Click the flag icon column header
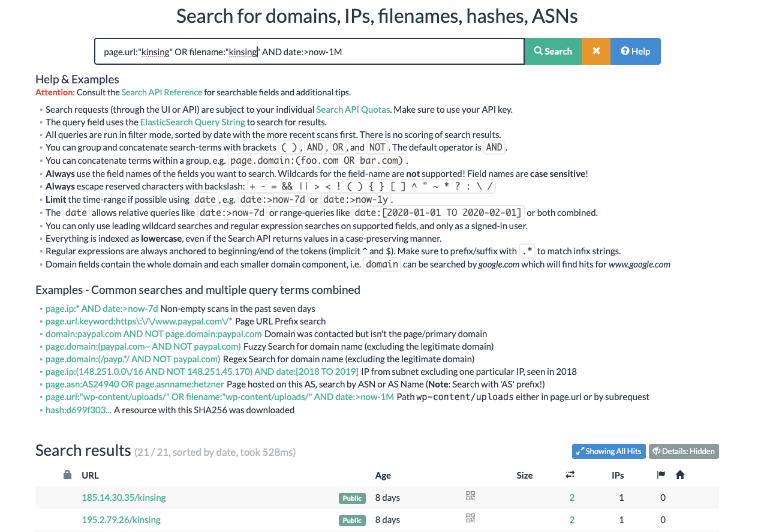 point(661,475)
